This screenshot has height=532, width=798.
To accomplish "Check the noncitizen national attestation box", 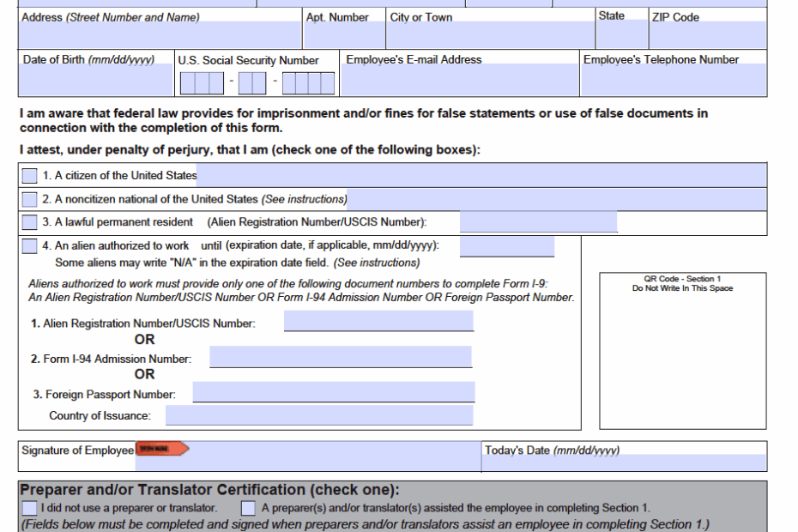I will click(27, 198).
